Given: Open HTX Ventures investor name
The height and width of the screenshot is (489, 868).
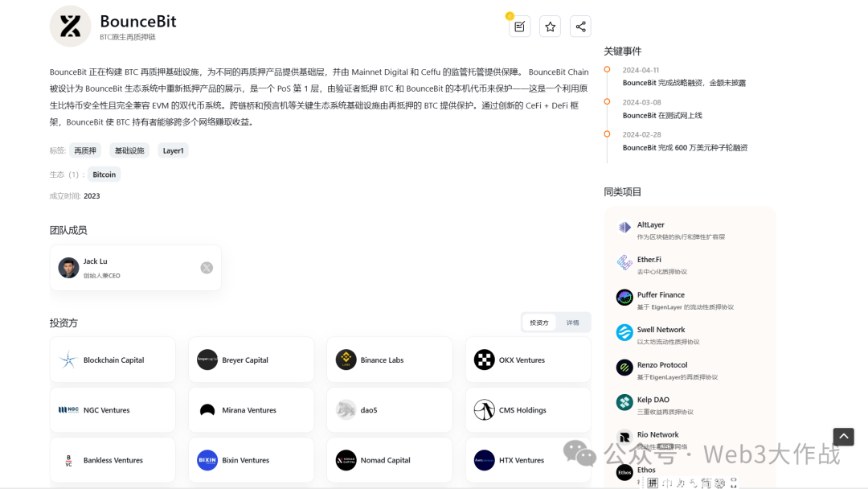Looking at the screenshot, I should (x=522, y=460).
